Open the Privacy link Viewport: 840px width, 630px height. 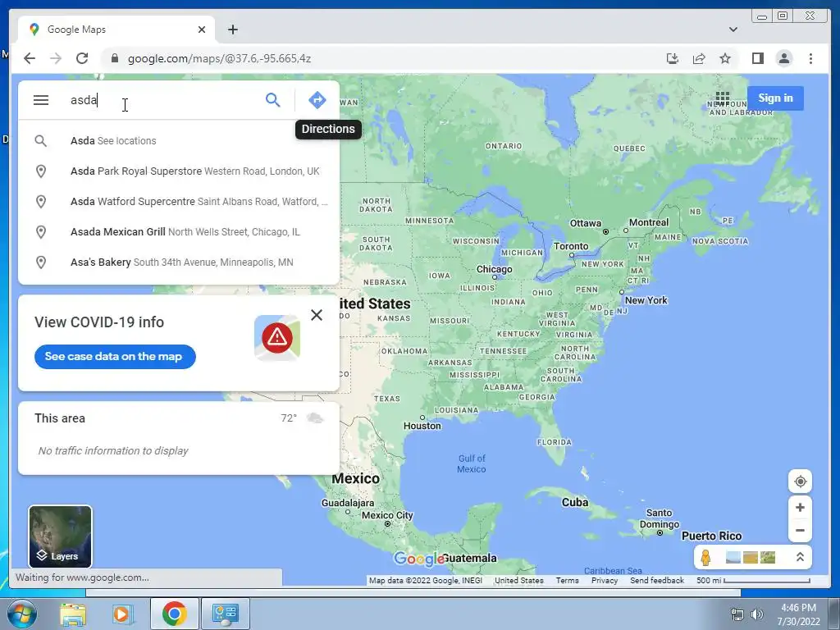pos(605,581)
